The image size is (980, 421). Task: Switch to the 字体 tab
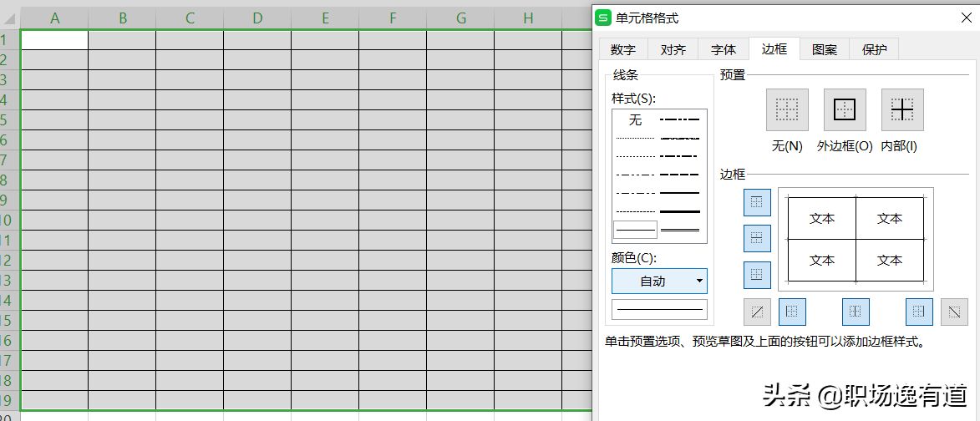pyautogui.click(x=724, y=50)
